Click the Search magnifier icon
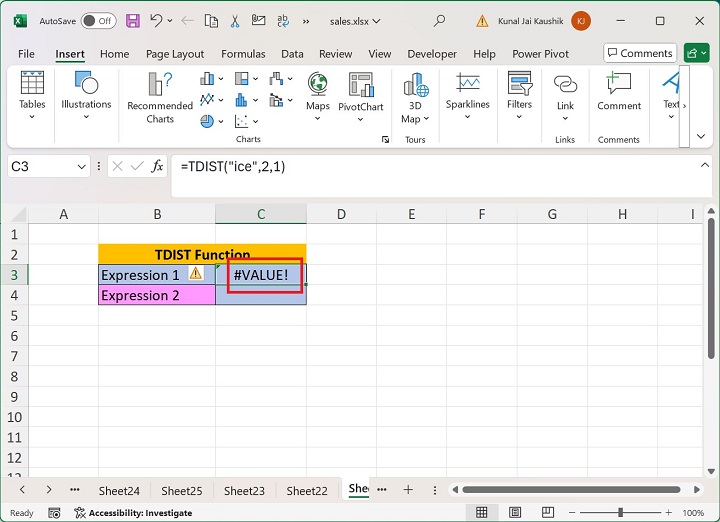This screenshot has width=720, height=522. [439, 21]
